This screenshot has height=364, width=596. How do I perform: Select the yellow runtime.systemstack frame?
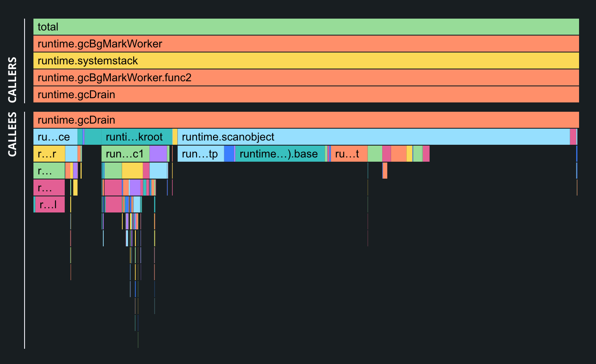306,61
